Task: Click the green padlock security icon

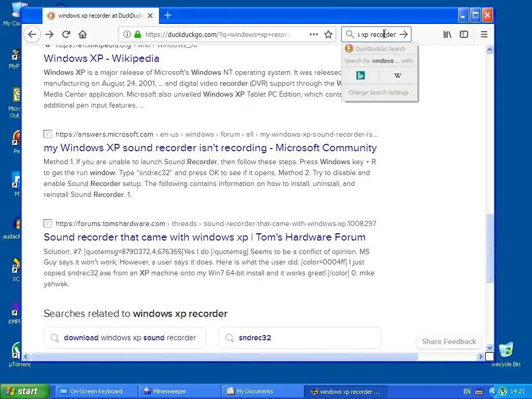Action: (x=137, y=34)
